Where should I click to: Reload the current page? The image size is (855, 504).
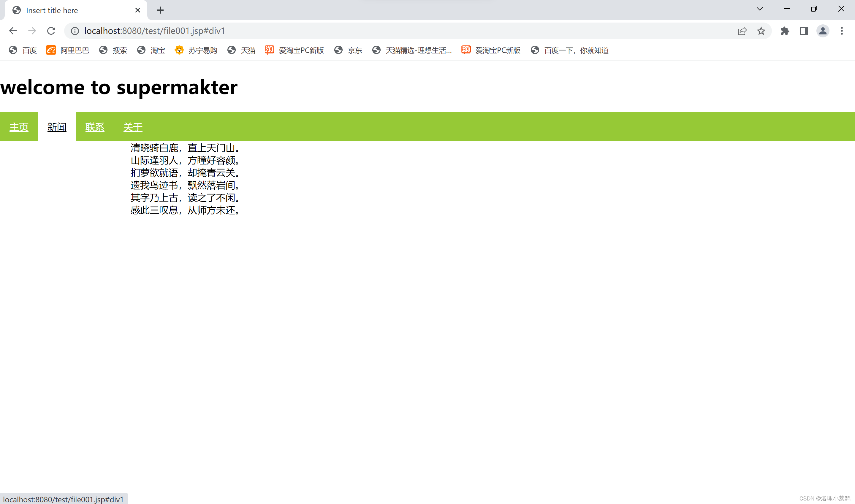point(51,31)
